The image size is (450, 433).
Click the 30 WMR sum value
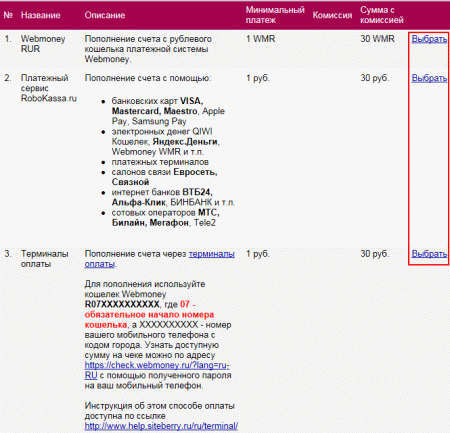[x=377, y=39]
